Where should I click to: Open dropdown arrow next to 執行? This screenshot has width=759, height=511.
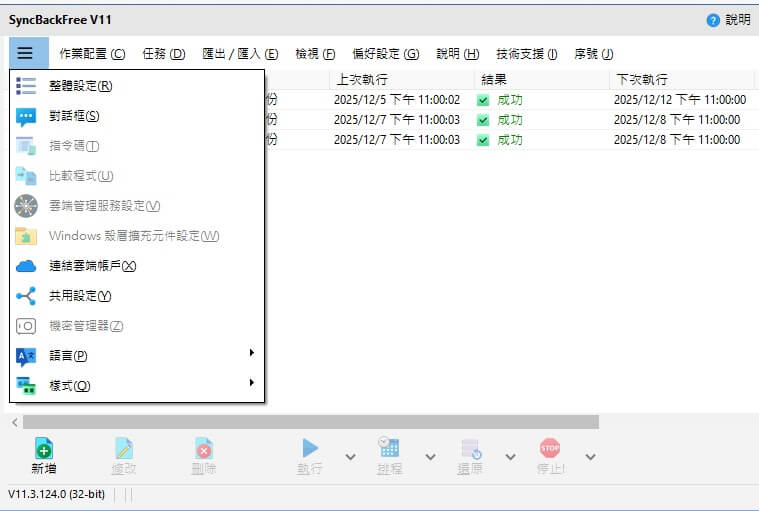click(x=350, y=457)
